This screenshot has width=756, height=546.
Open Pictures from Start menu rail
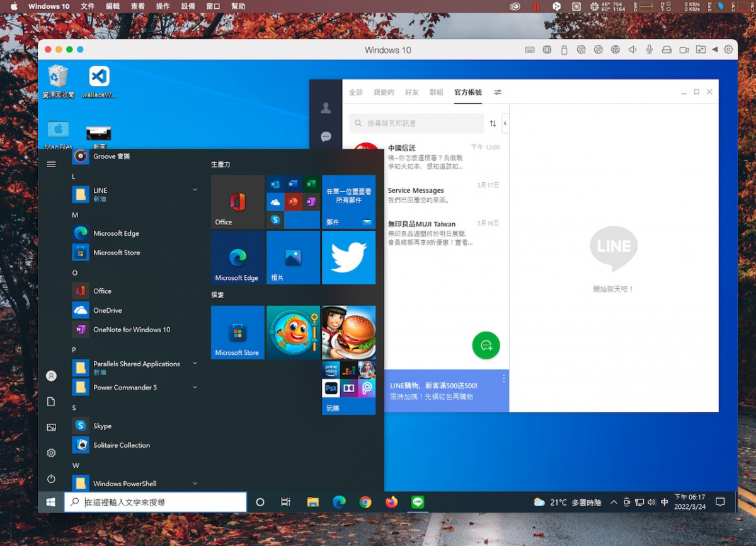click(x=51, y=427)
